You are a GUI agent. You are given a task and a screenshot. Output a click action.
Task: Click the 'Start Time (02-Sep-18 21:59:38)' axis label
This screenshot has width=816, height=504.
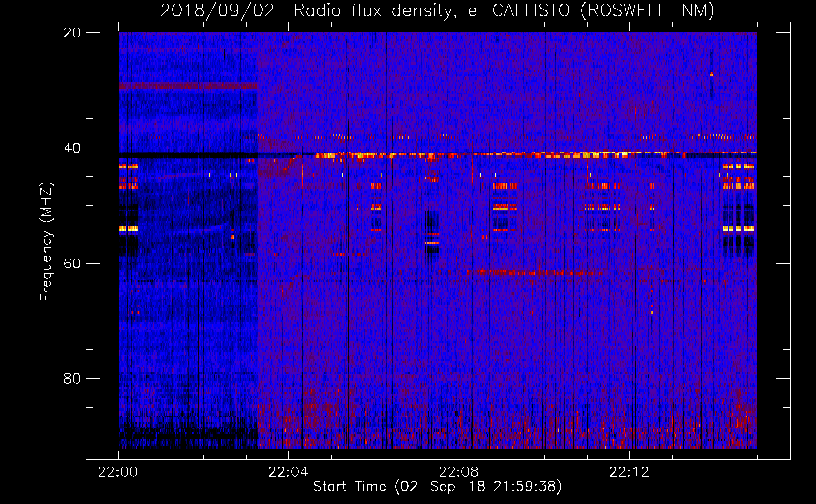pos(437,487)
